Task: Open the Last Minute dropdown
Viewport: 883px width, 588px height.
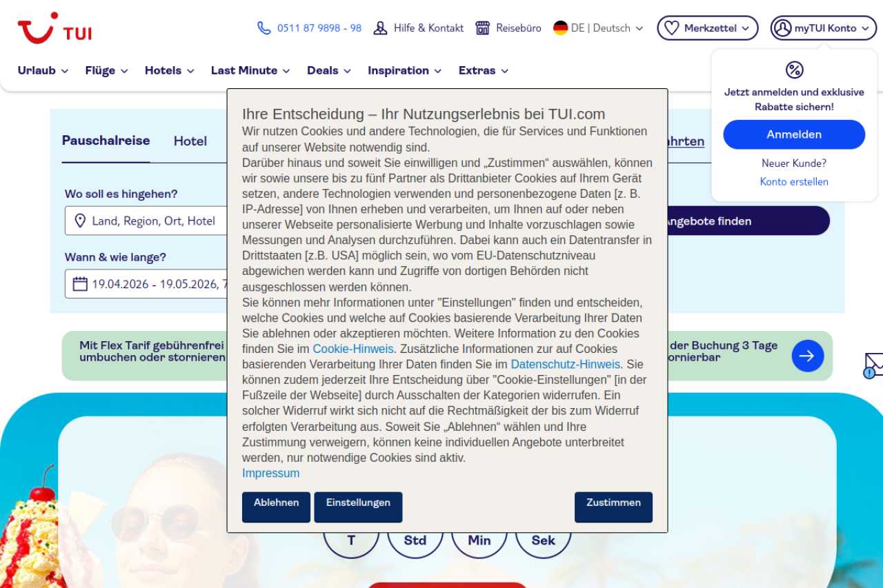Action: point(250,70)
